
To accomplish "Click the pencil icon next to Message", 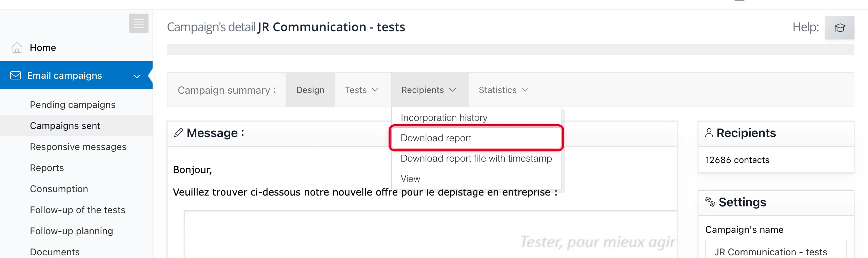I will (178, 132).
